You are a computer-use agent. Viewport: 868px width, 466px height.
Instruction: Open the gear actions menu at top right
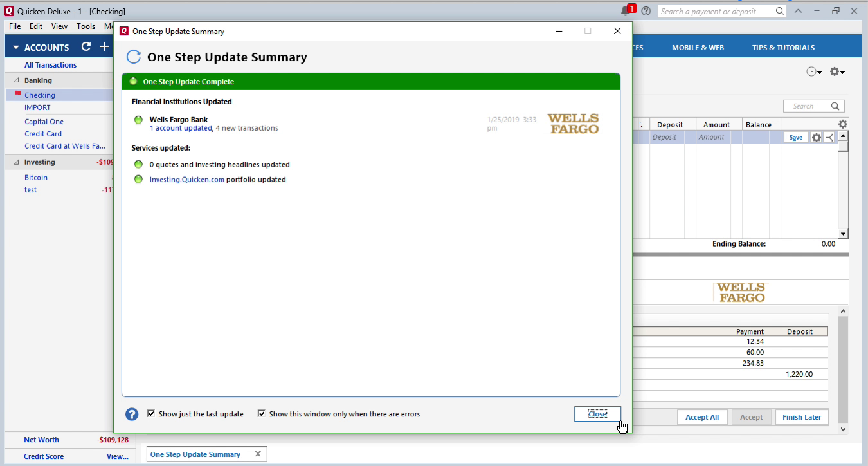point(837,71)
